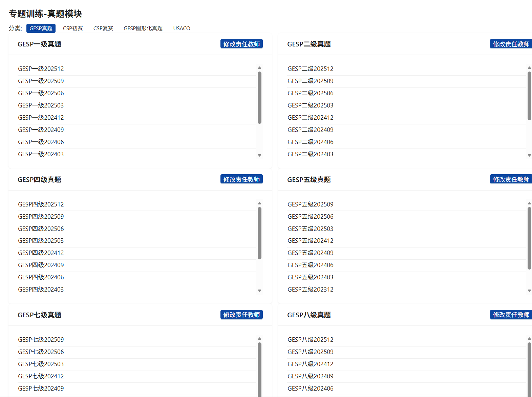Select the active GESP真题 tab
Screen dimensions: 532x397
(x=41, y=28)
